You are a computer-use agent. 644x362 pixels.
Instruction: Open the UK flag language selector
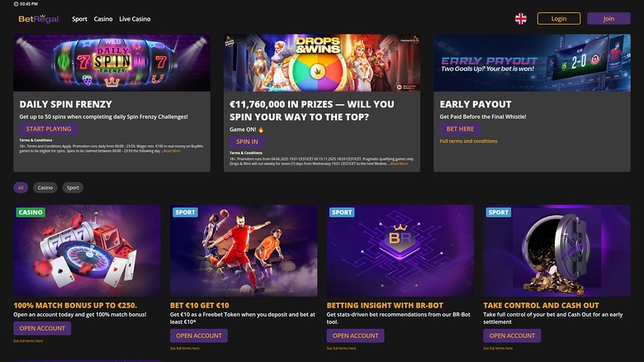(x=521, y=18)
